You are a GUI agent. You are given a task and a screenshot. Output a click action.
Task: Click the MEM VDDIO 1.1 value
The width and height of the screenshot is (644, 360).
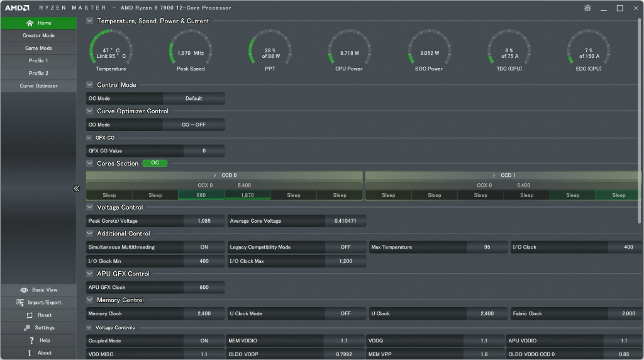[x=344, y=340]
